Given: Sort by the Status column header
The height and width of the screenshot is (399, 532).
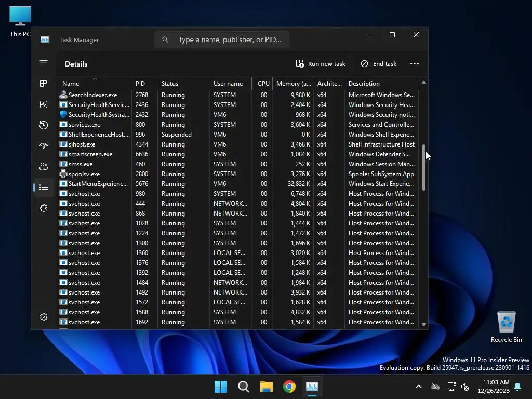Looking at the screenshot, I should pyautogui.click(x=184, y=84).
